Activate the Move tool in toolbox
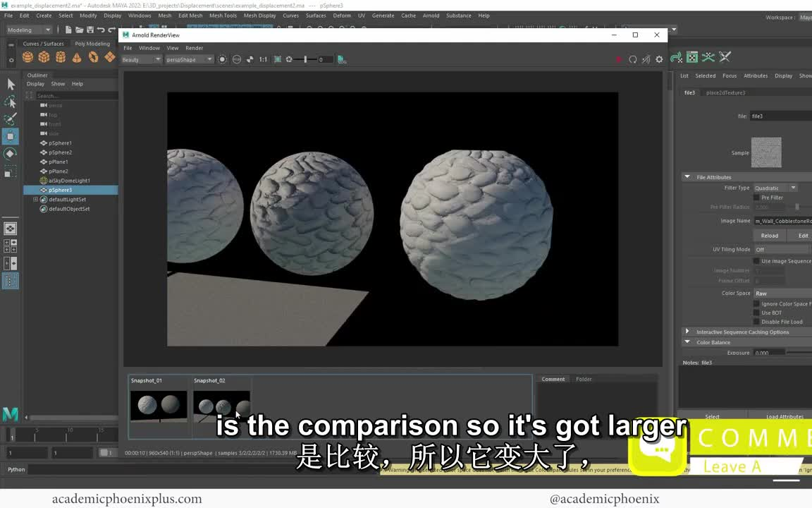 (x=11, y=136)
